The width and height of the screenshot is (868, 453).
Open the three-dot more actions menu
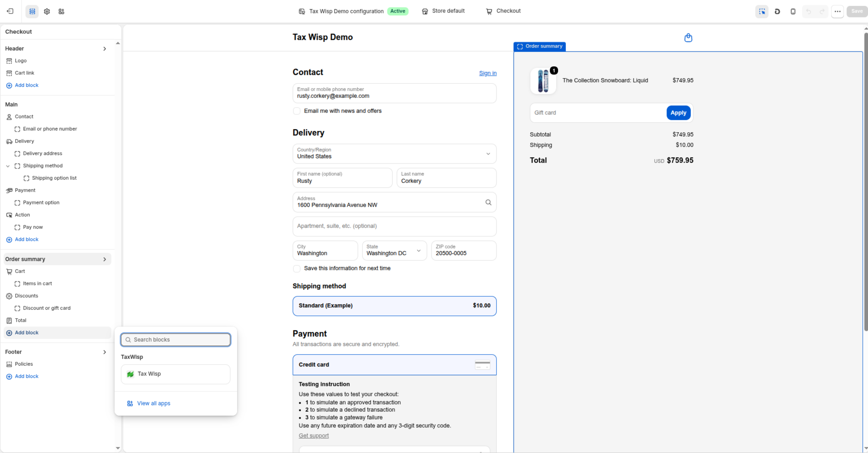tap(837, 11)
